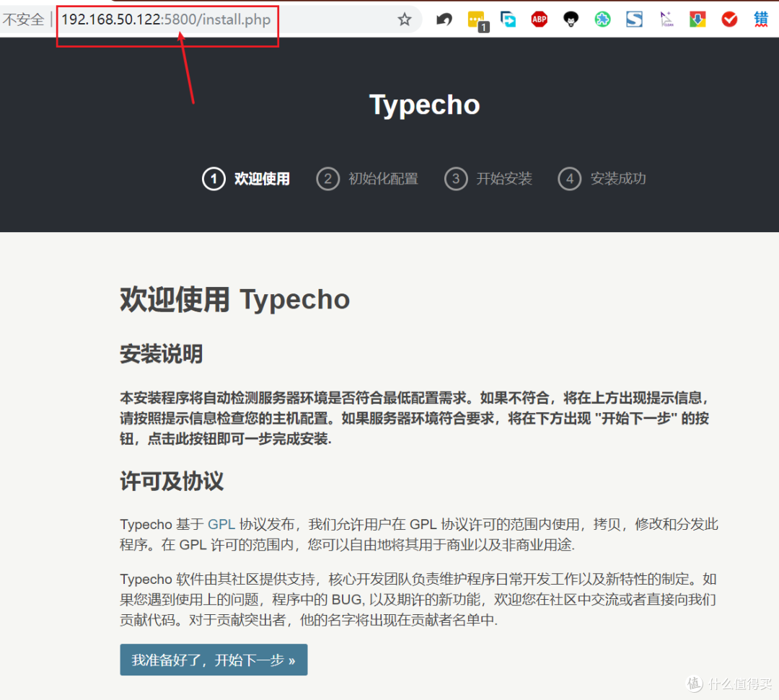Click the Chrome download extension icon

click(697, 19)
